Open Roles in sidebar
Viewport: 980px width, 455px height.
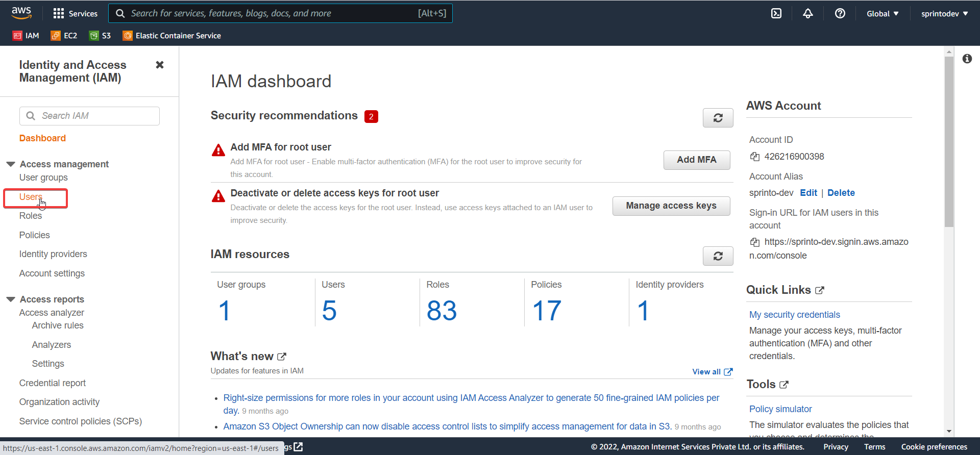(31, 216)
